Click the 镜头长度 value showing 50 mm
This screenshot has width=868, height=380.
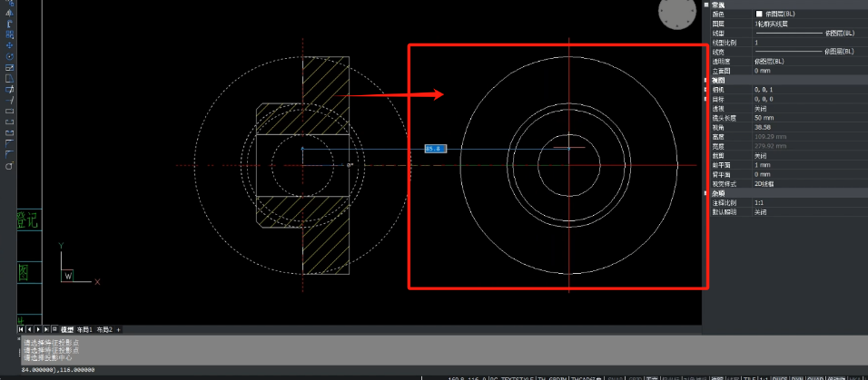coord(810,118)
